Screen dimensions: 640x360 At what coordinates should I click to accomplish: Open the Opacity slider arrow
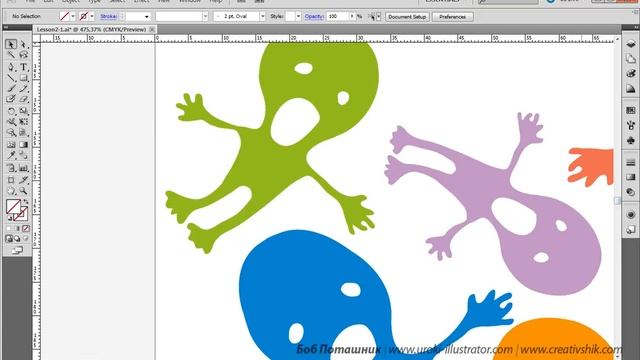[x=352, y=17]
